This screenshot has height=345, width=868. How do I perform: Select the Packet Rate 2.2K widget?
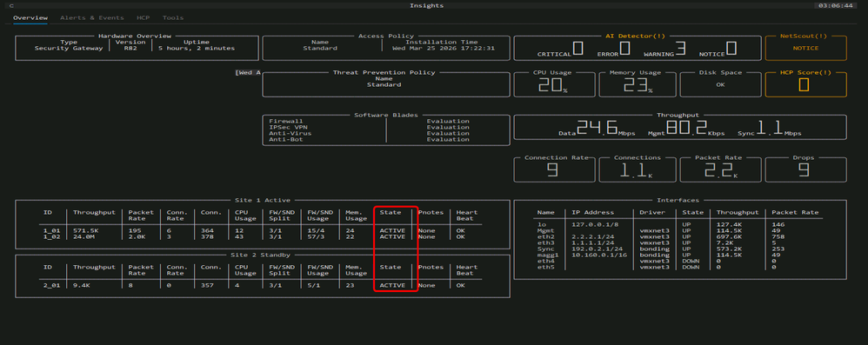720,169
